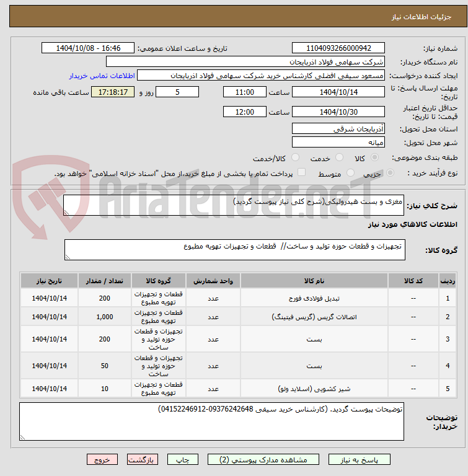Click quantity 200 in row 1
Viewport: 468px width, 476px height.
(105, 298)
